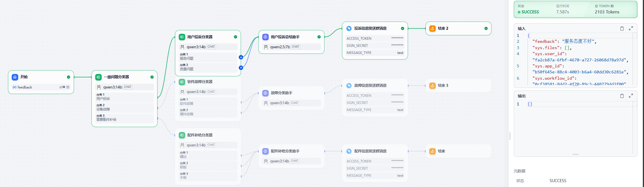Select 分类 1 螺丝 row
This screenshot has width=644, height=187.
(208, 155)
